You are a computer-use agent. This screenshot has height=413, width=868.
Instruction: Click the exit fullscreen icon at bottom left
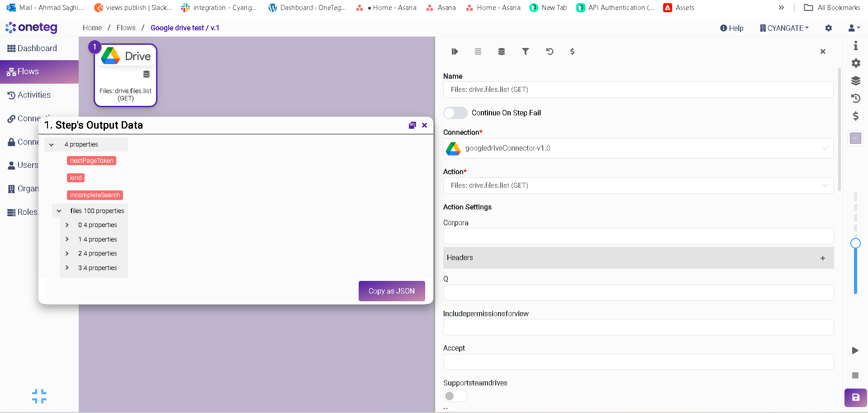[39, 396]
